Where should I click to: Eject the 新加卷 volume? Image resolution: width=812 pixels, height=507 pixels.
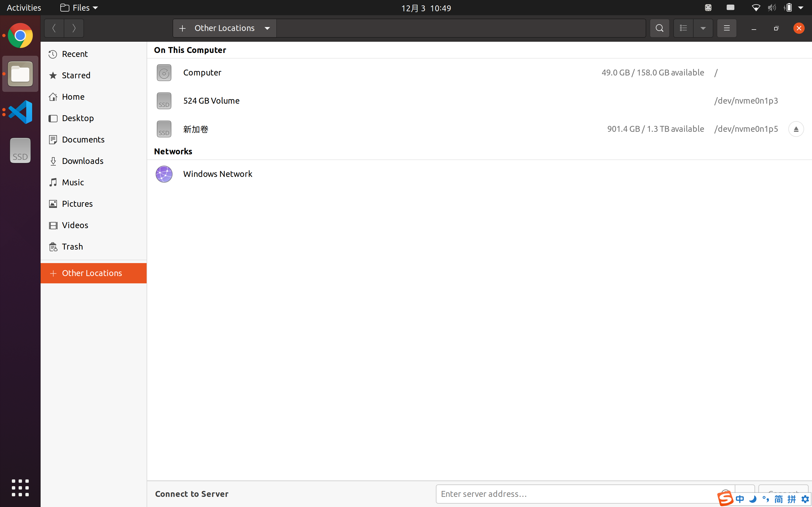pyautogui.click(x=796, y=129)
